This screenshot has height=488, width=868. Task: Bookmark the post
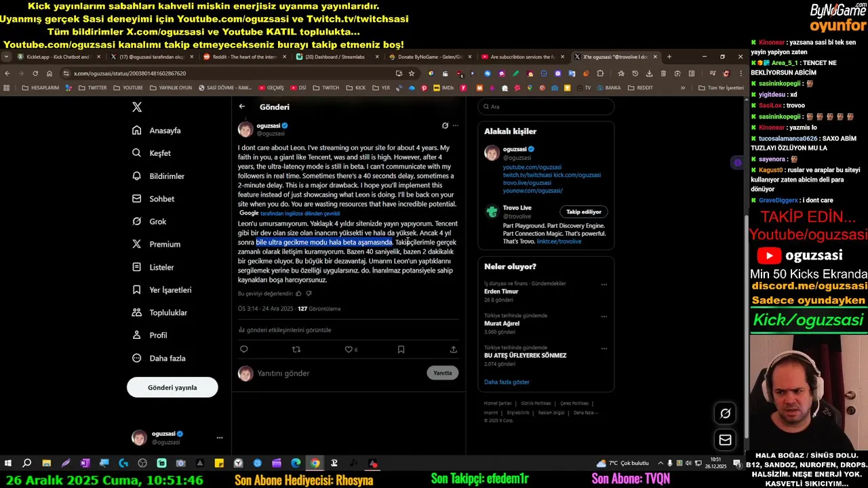click(x=401, y=349)
